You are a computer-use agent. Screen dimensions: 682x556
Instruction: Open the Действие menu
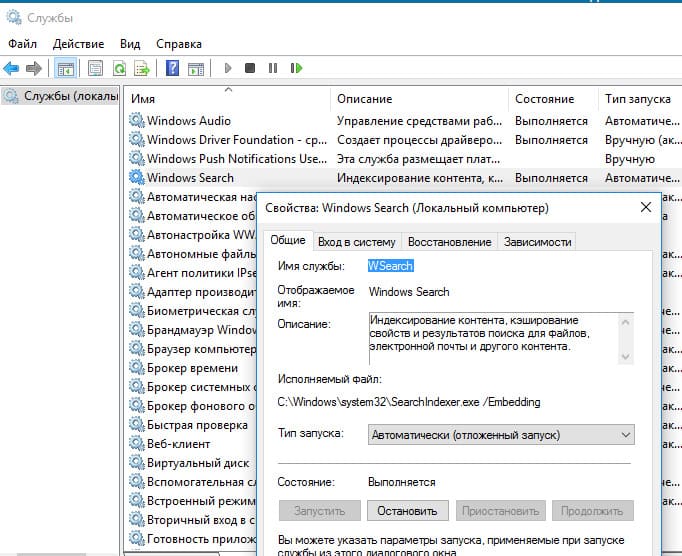pos(79,44)
